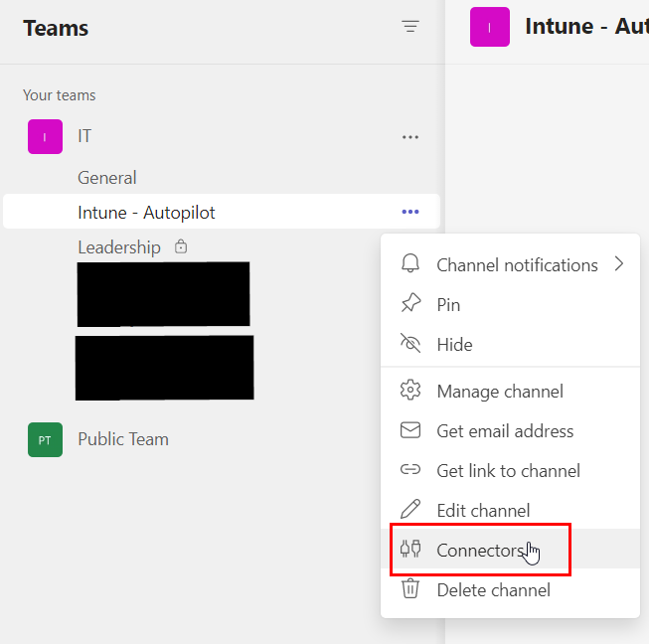Click the pushpin icon in menu

click(410, 304)
